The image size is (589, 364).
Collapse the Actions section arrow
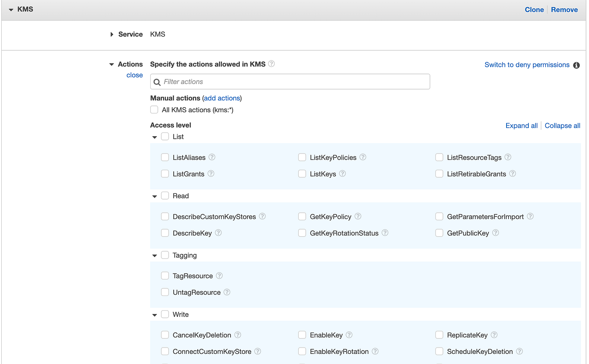(x=111, y=65)
